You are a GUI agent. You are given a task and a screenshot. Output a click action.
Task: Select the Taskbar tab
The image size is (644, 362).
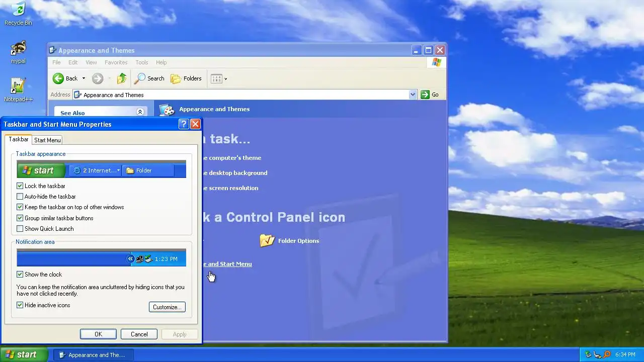(19, 139)
